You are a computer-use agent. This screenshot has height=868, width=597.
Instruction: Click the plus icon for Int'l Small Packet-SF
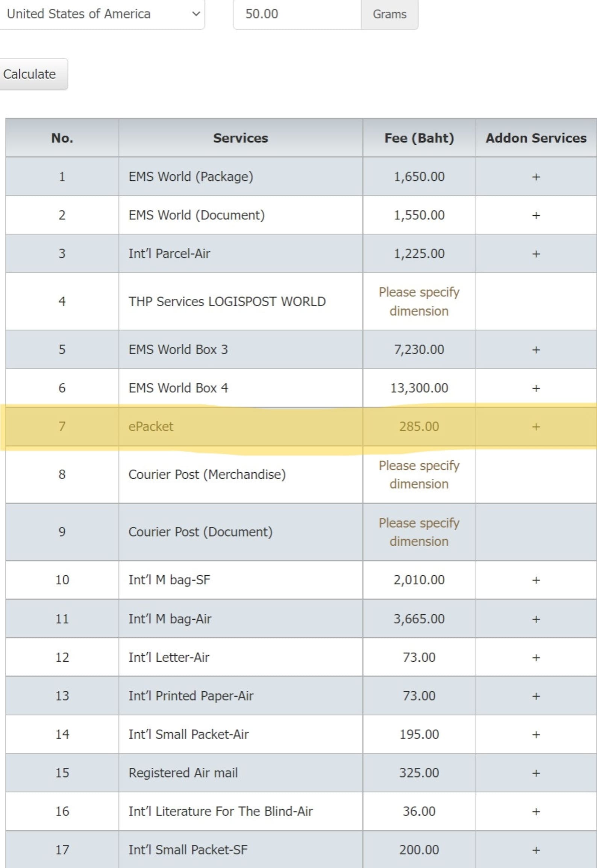[536, 850]
